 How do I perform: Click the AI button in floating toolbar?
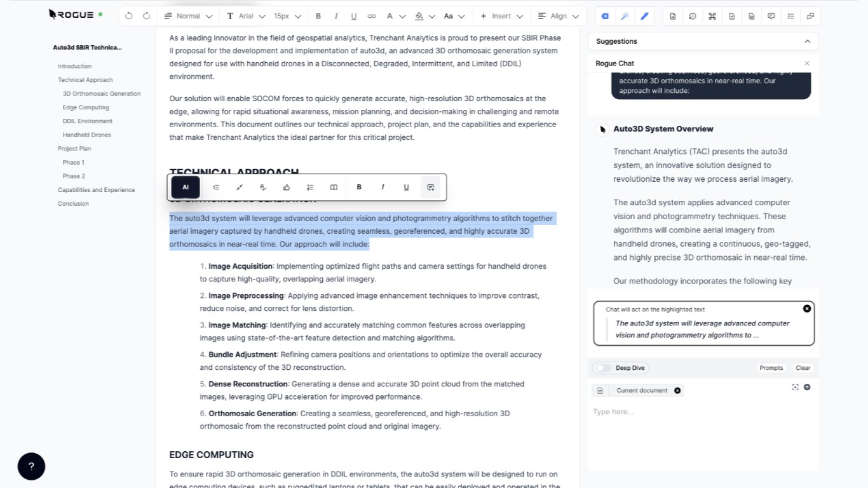(x=186, y=187)
